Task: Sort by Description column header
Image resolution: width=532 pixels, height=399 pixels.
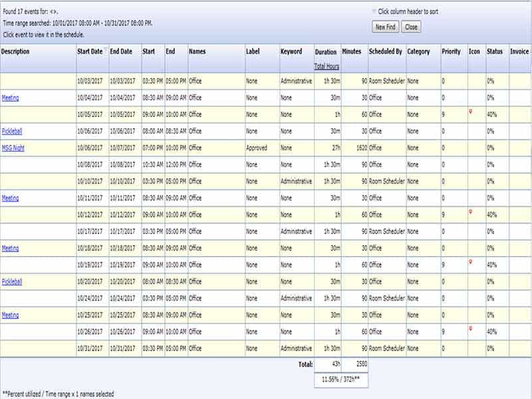Action: 15,52
